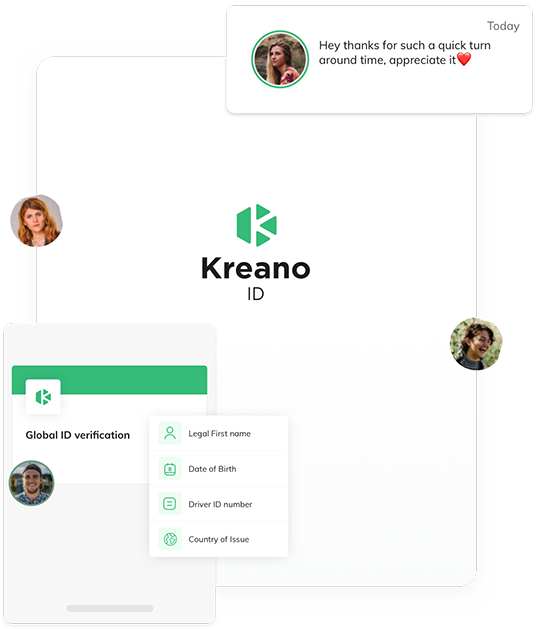Click the grey home indicator bar

coord(110,608)
